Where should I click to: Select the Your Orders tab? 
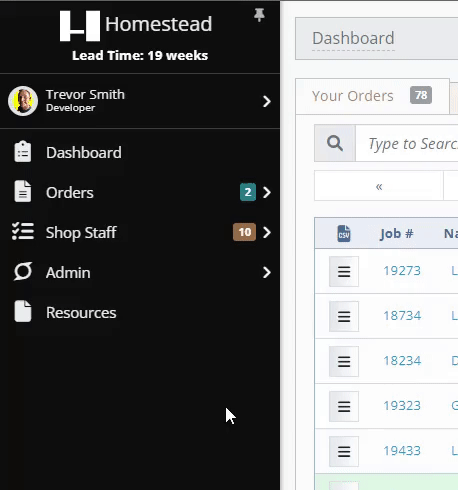(372, 96)
